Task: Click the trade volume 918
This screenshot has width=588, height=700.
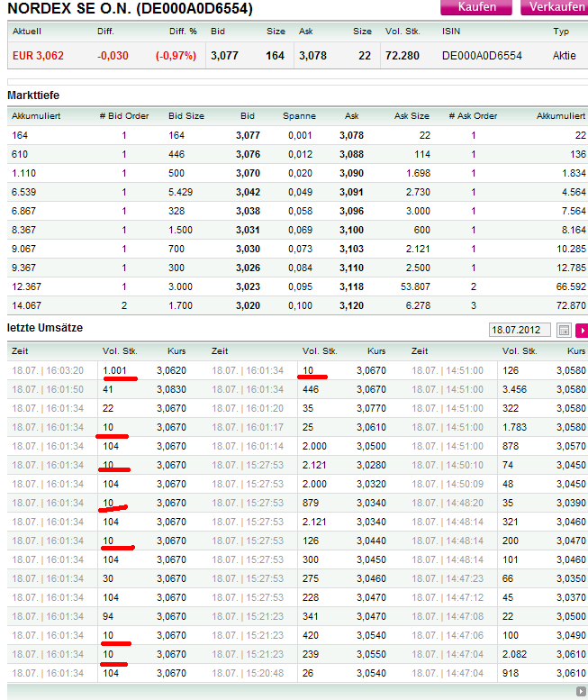Action: point(511,673)
